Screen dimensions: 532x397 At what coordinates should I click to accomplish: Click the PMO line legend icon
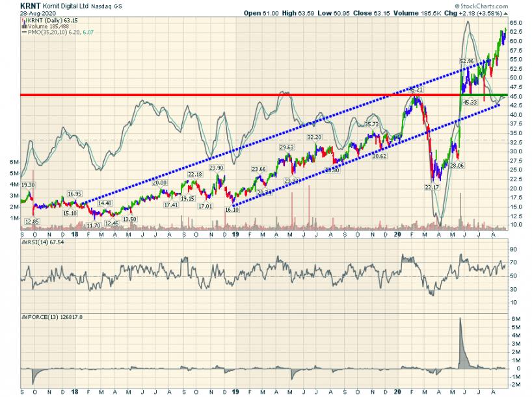pyautogui.click(x=23, y=32)
